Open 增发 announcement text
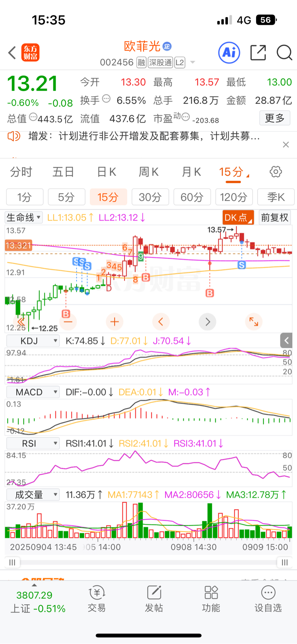 [x=144, y=136]
